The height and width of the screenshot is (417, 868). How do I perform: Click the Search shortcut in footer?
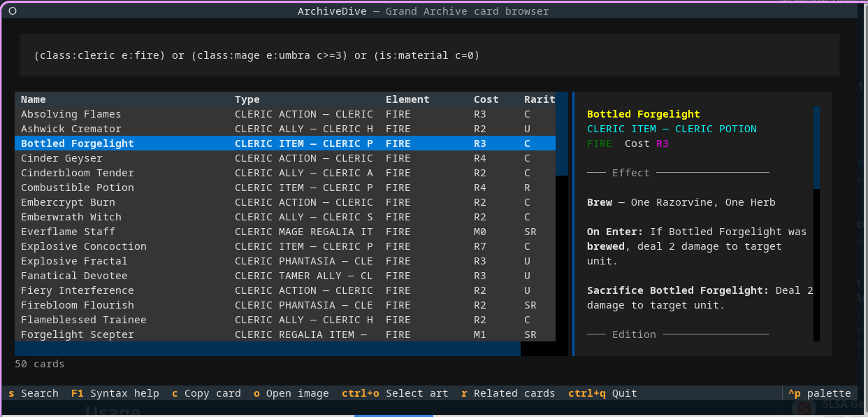34,393
